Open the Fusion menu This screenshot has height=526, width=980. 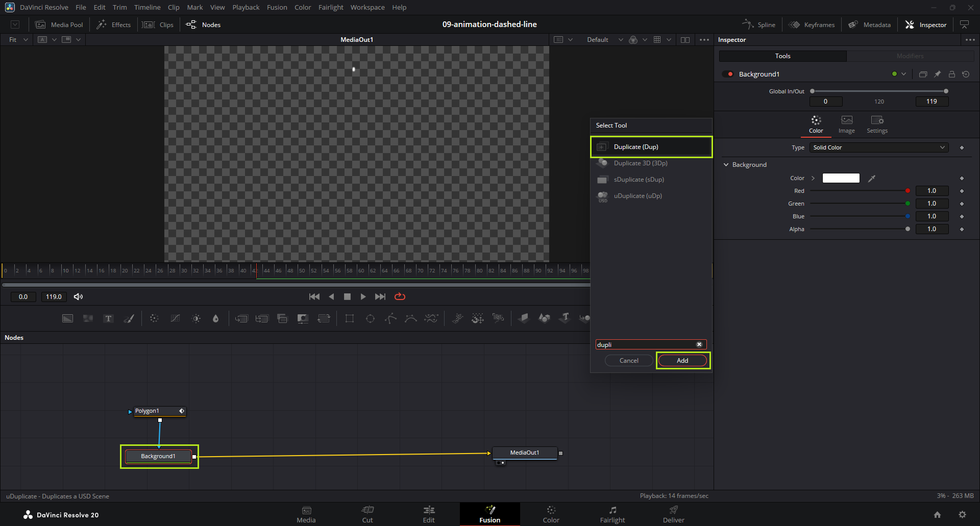point(277,7)
